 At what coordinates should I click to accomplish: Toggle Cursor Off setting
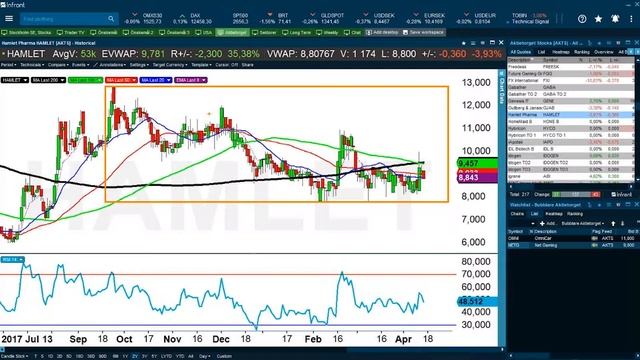227,65
